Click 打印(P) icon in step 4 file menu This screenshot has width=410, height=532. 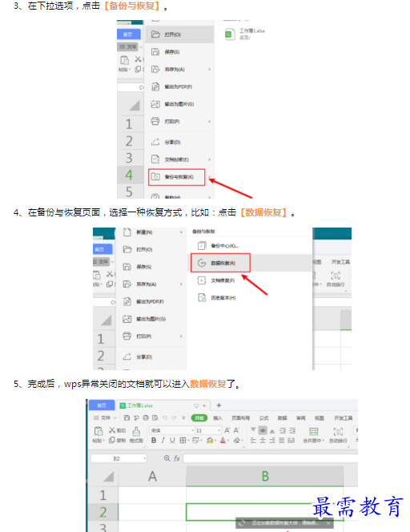click(127, 336)
